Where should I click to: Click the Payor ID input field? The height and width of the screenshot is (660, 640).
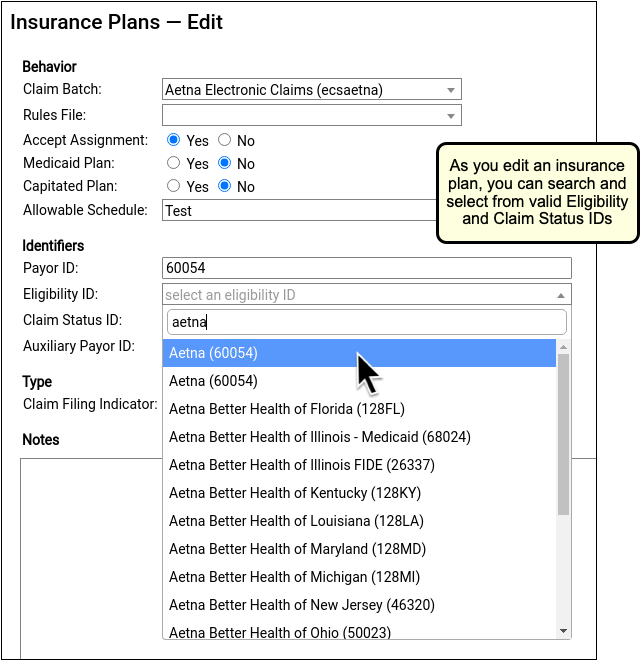(367, 268)
